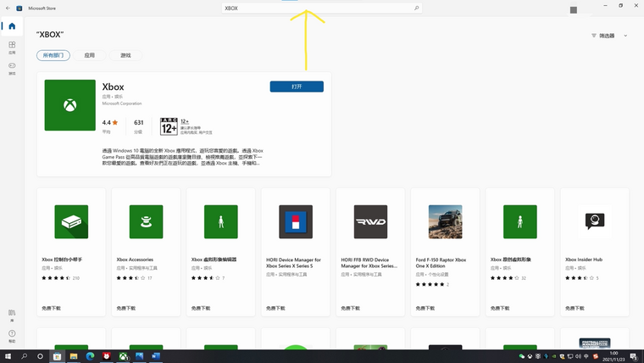644x363 pixels.
Task: Click Xbox Accessories title text
Action: click(135, 260)
